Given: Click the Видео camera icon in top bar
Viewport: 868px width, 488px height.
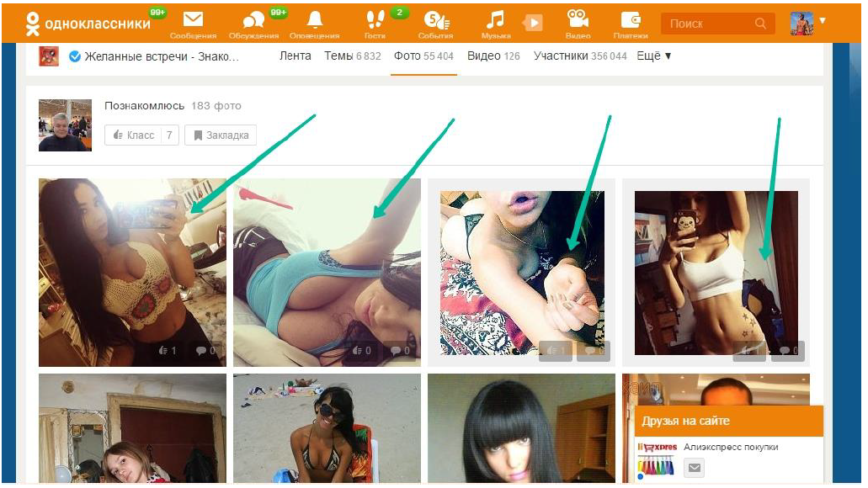Looking at the screenshot, I should pyautogui.click(x=578, y=20).
